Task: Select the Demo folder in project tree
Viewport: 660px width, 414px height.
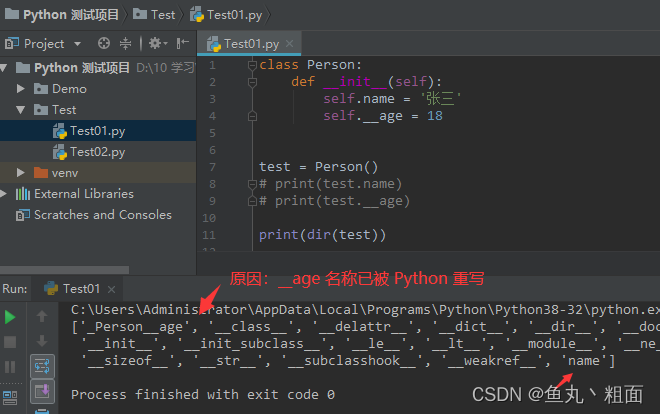Action: tap(69, 89)
